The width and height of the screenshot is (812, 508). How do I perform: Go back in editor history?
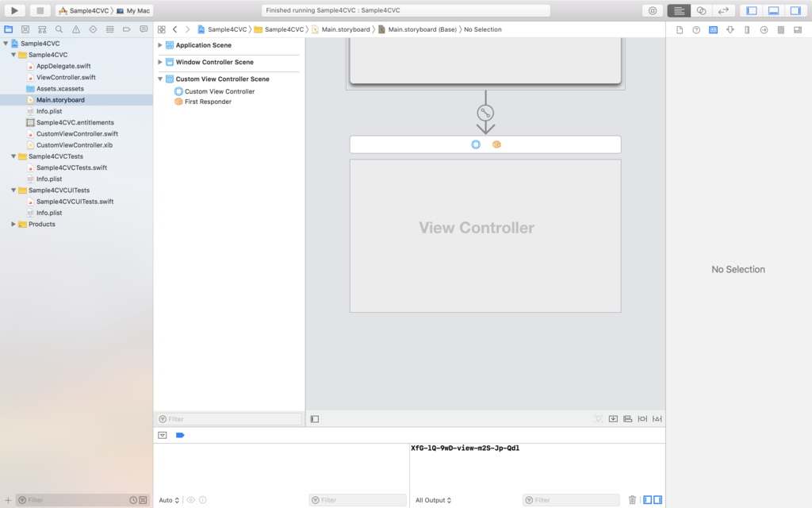coord(175,29)
